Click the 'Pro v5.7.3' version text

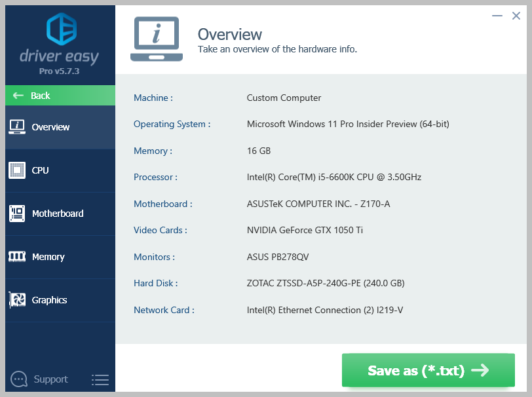[x=59, y=71]
